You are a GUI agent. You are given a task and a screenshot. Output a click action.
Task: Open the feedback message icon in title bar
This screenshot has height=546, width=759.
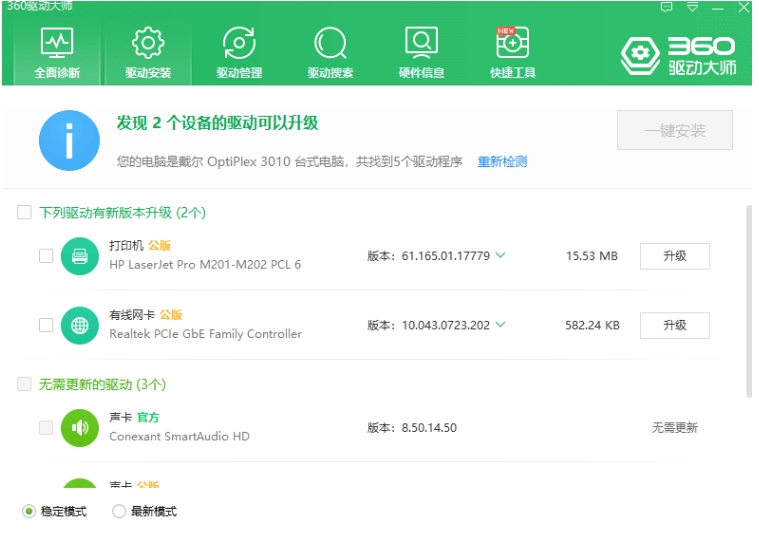point(667,7)
